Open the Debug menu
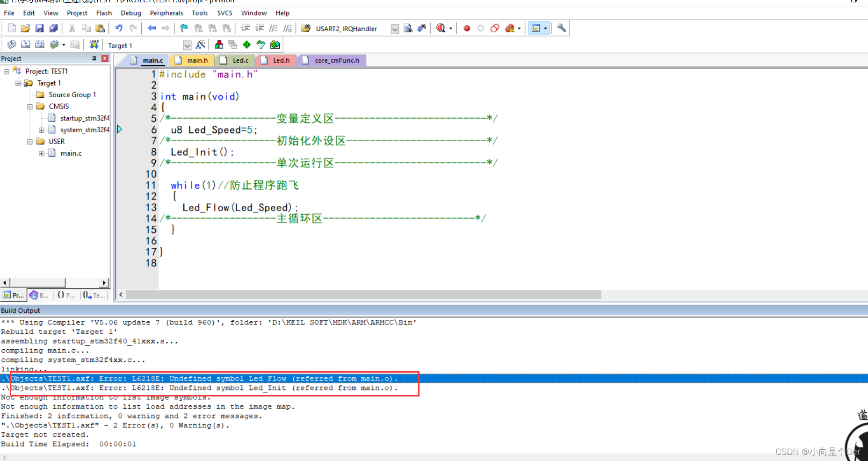This screenshot has width=868, height=461. click(131, 13)
